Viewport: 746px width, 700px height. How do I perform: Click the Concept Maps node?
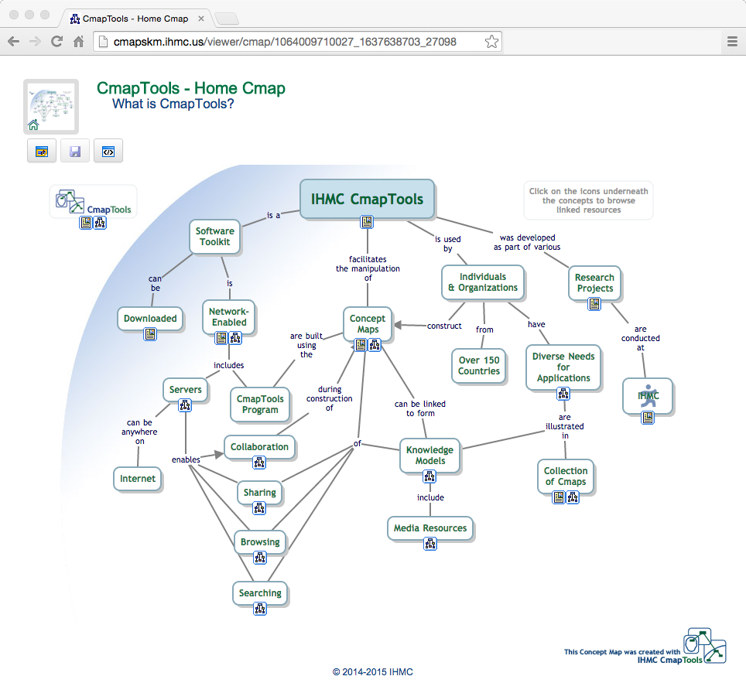click(x=368, y=324)
